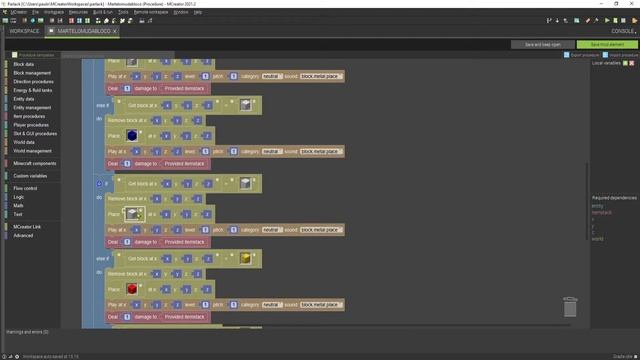Viewport: 640px width, 360px height.
Task: Click the block search field beside Procedure templates
Action: click(118, 55)
